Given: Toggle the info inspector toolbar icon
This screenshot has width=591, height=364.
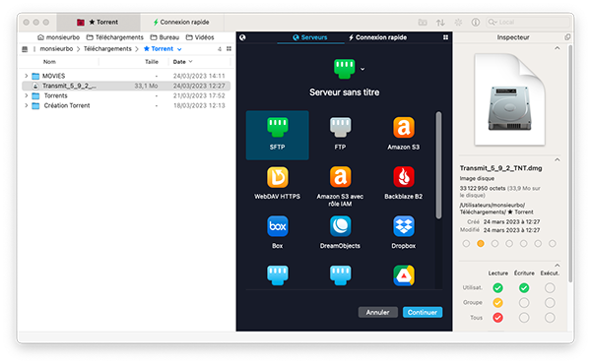Looking at the screenshot, I should pos(476,23).
